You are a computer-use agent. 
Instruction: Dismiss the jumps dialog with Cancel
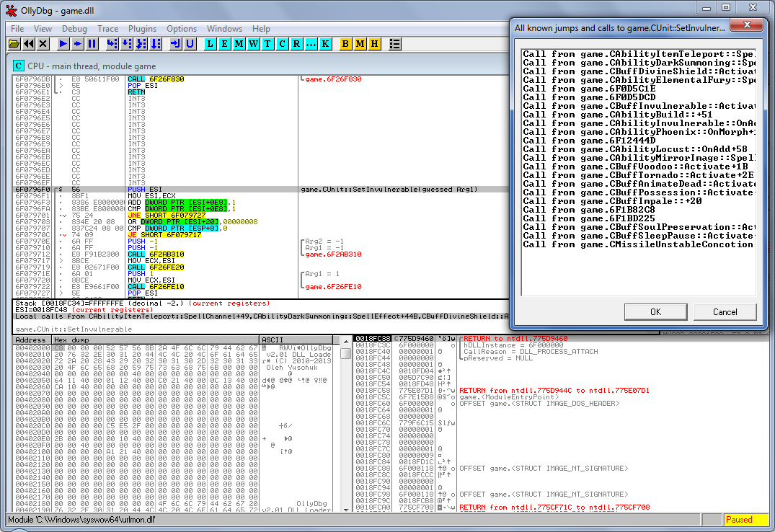point(725,312)
